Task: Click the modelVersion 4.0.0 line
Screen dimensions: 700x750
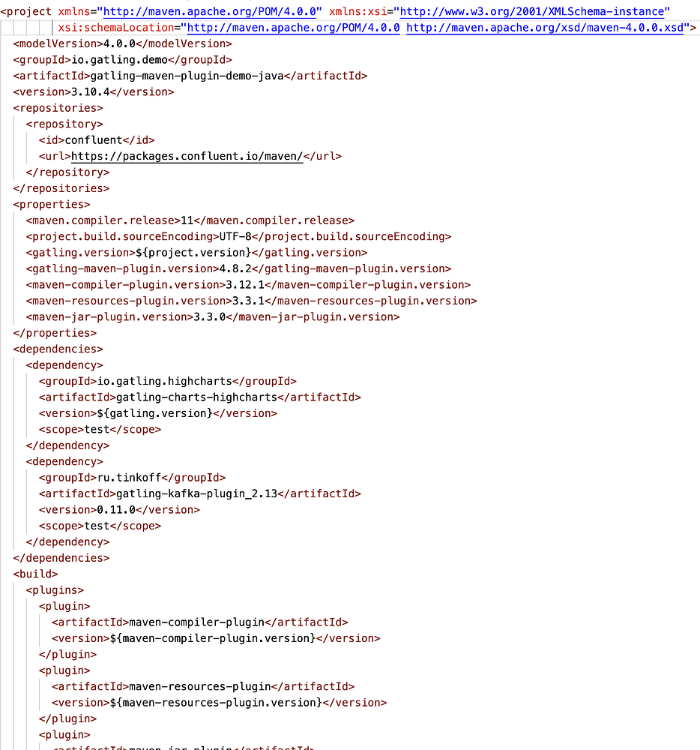Action: [x=122, y=44]
